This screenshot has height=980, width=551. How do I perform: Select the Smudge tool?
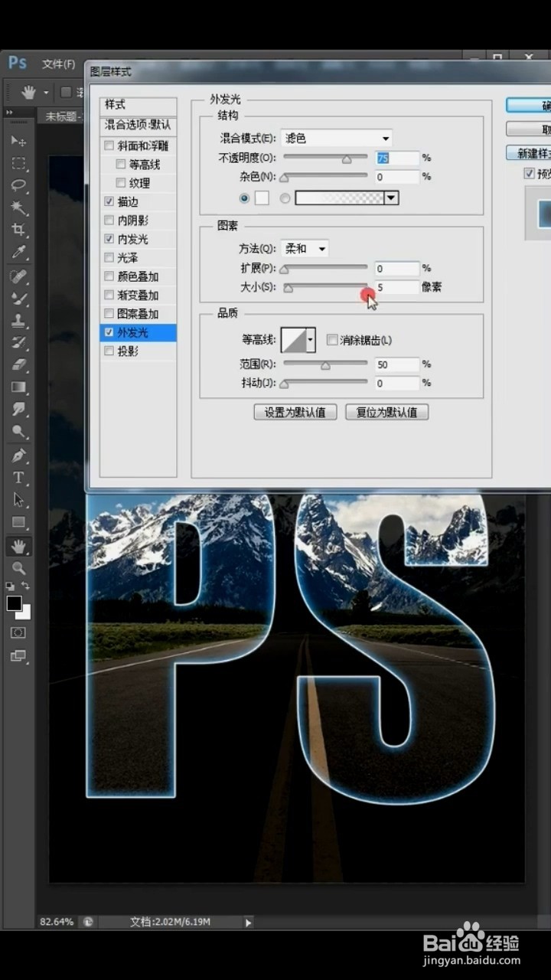(19, 410)
